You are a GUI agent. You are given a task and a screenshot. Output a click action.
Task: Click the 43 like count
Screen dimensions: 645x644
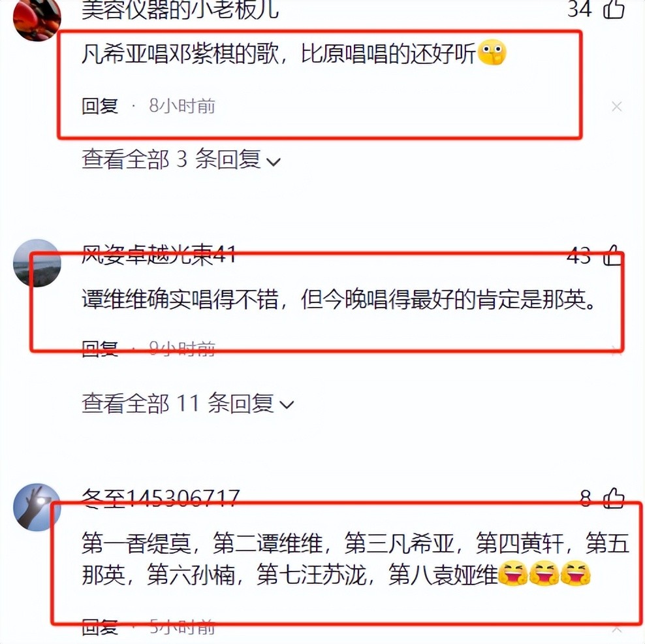click(579, 255)
